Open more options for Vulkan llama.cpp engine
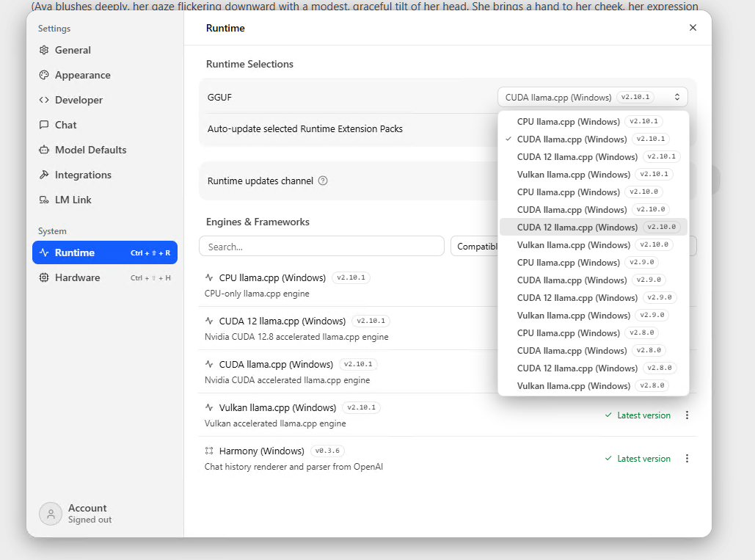This screenshot has height=560, width=755. (687, 415)
